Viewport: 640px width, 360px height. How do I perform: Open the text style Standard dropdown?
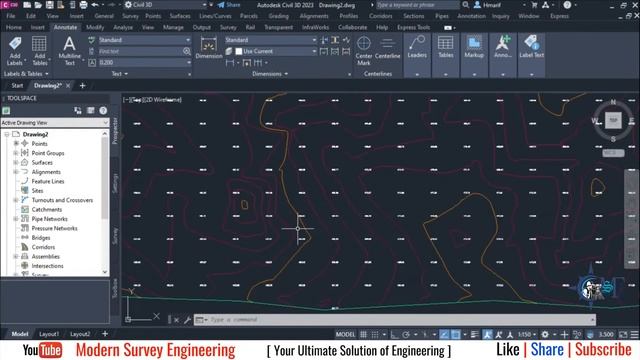coord(144,40)
